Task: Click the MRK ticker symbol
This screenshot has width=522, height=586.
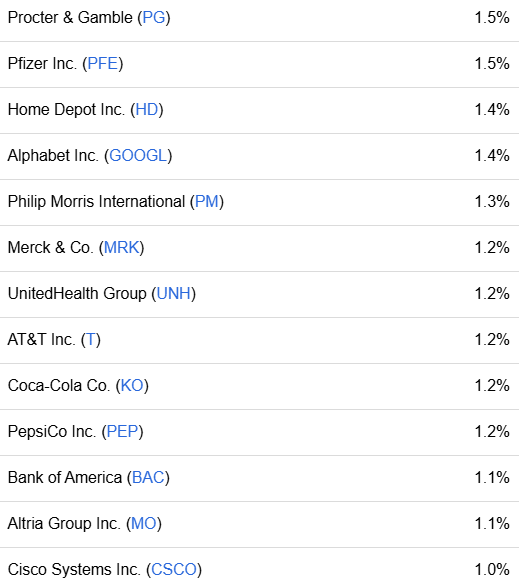Action: click(121, 247)
